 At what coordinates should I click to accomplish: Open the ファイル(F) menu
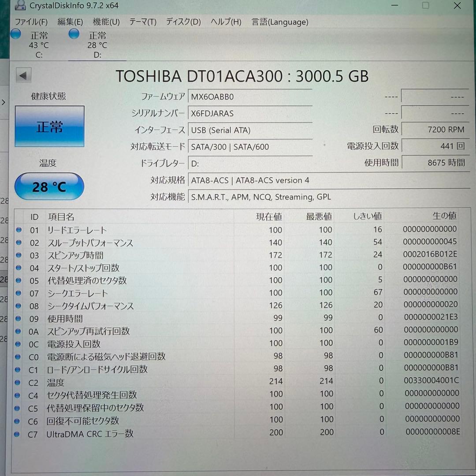pyautogui.click(x=31, y=22)
